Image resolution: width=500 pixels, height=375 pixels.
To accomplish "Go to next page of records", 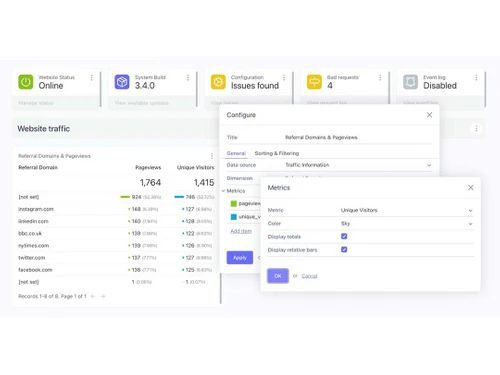I will [x=103, y=296].
